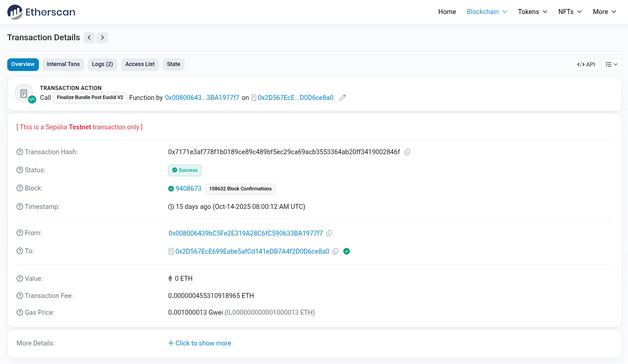Click the pencil edit icon next to the contract

pyautogui.click(x=342, y=97)
